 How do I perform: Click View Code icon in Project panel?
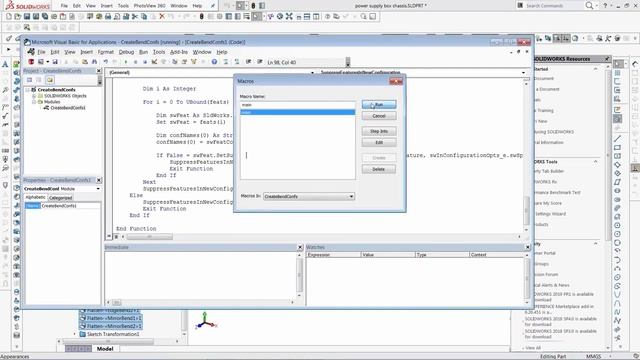[29, 80]
